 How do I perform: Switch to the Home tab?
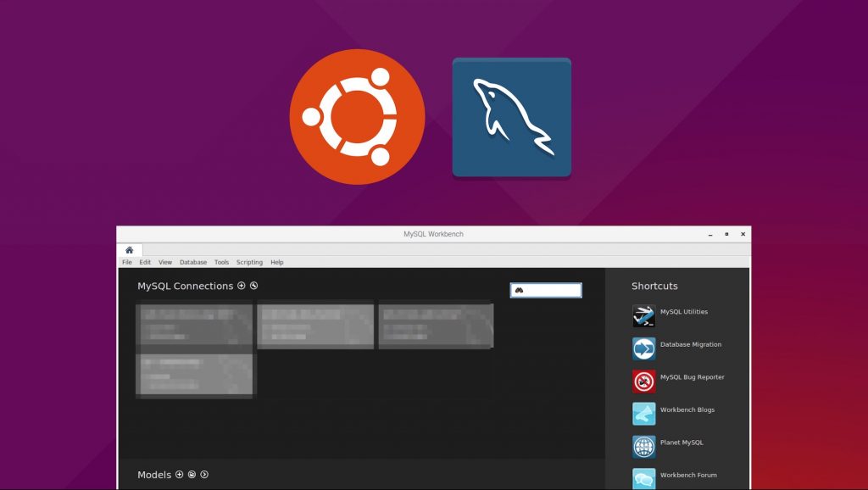(x=130, y=250)
